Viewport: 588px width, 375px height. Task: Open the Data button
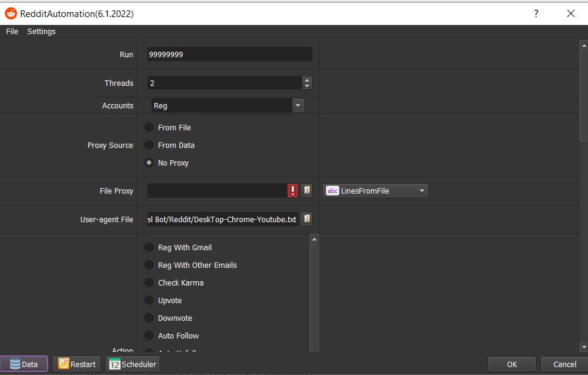pos(24,364)
